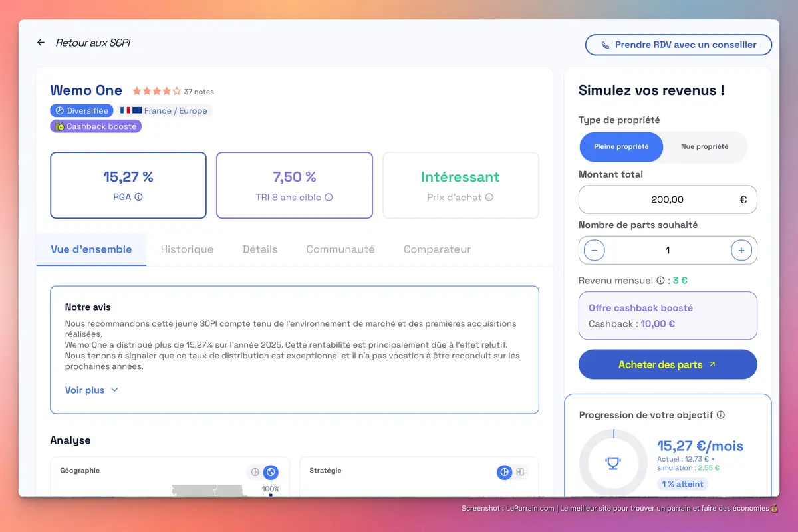Expand Voir plus in Notre avis

click(x=92, y=390)
